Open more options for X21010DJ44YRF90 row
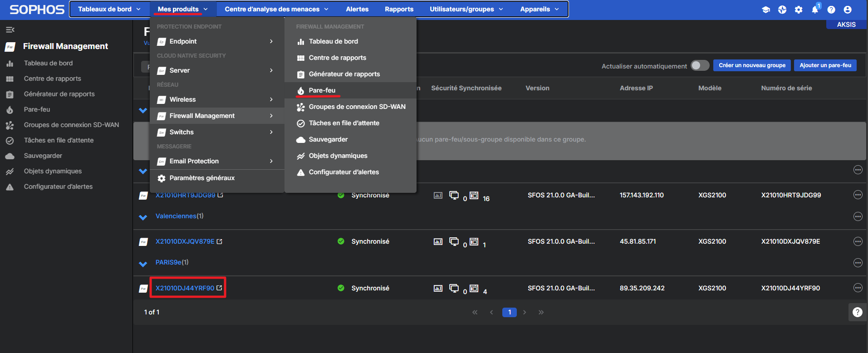This screenshot has height=353, width=868. [858, 288]
